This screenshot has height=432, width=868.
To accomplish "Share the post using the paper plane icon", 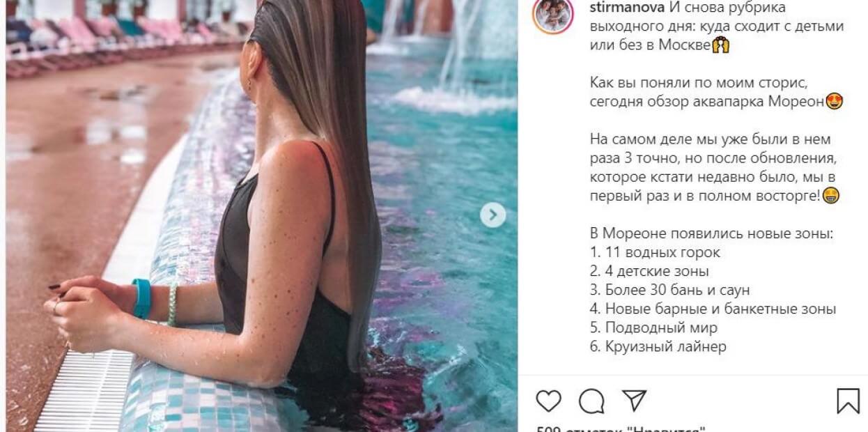I will 634,401.
